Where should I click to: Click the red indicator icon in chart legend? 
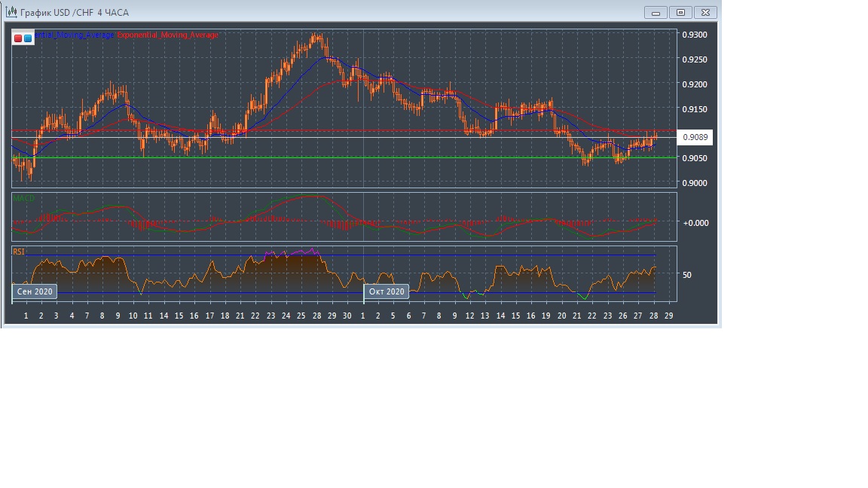[x=18, y=38]
